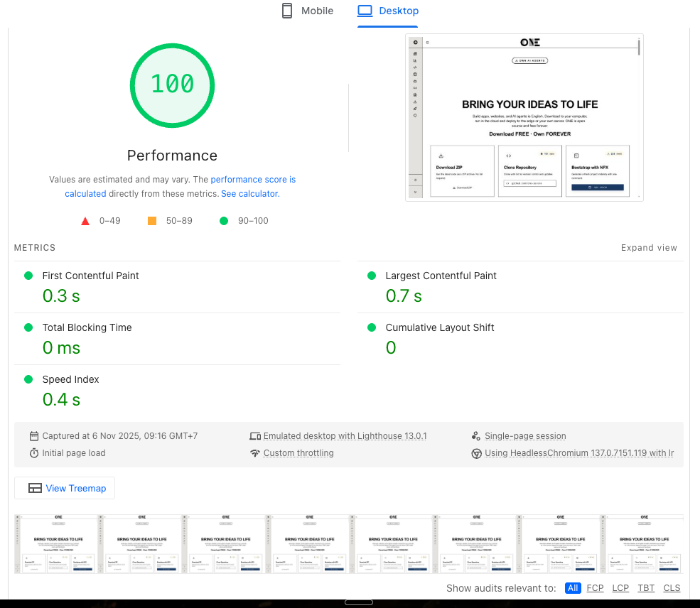Switch to the Mobile tab

click(x=306, y=11)
